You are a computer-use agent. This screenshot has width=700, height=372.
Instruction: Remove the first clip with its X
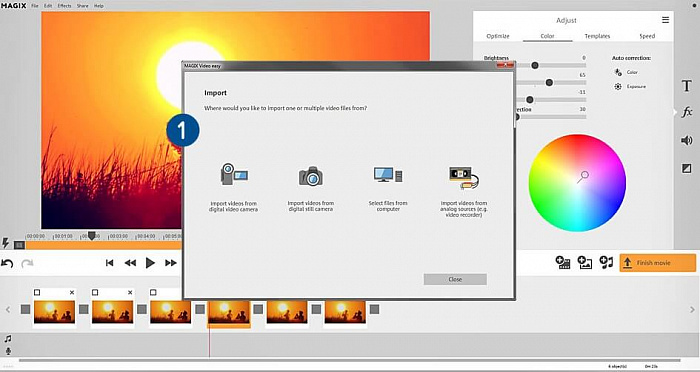(72, 293)
